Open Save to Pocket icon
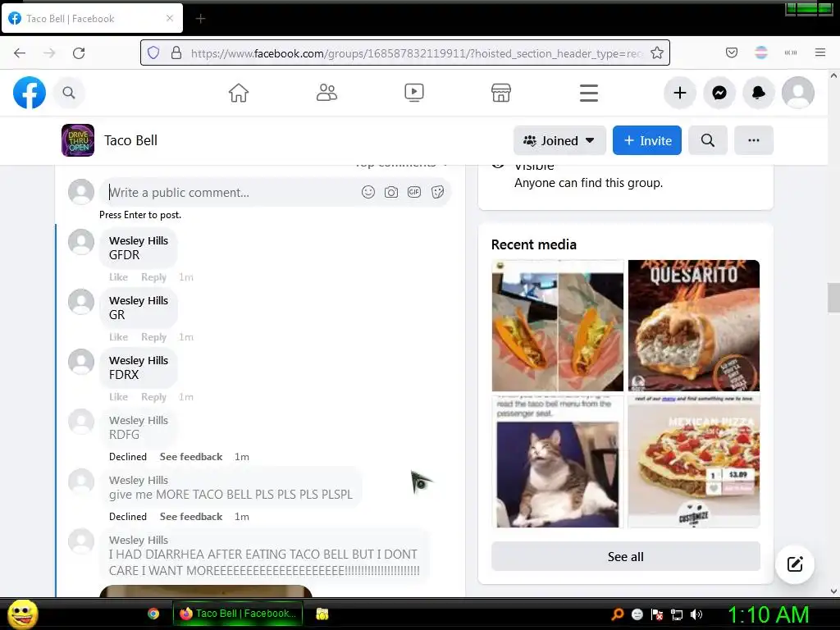Screen dimensions: 840x630 [x=731, y=52]
